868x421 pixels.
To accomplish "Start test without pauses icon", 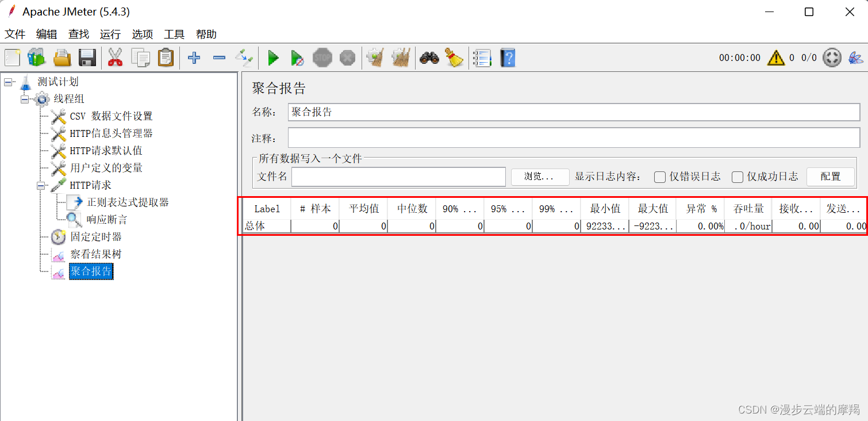I will (297, 58).
